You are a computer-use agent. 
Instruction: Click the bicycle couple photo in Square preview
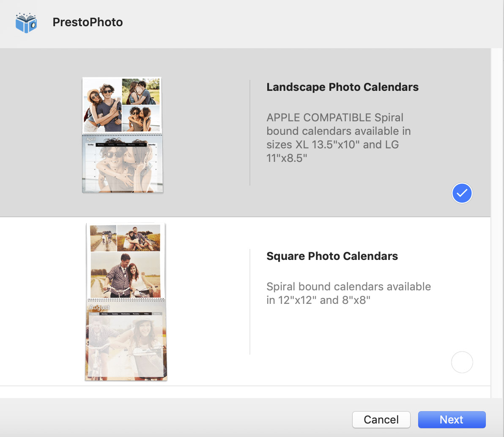125,275
